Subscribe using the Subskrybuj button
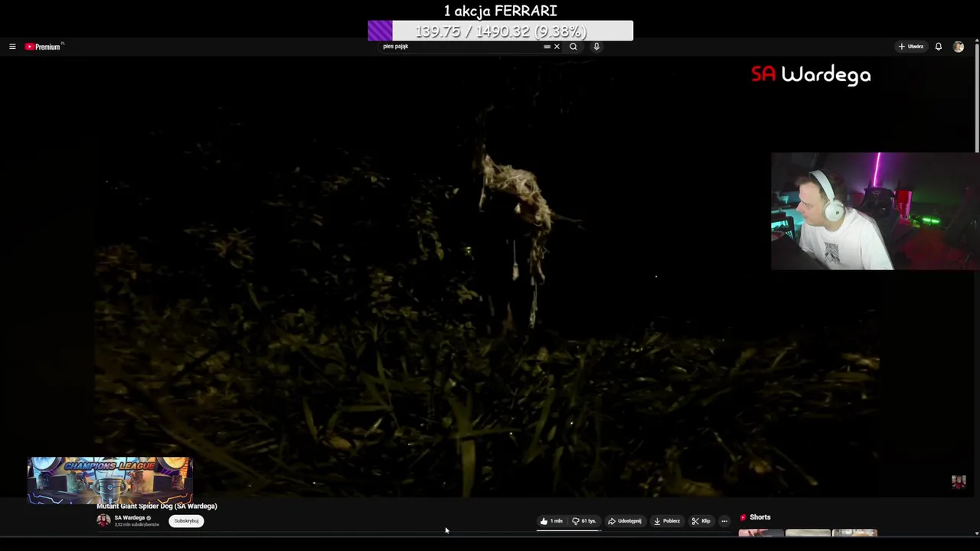Viewport: 980px width, 551px height. pos(186,521)
